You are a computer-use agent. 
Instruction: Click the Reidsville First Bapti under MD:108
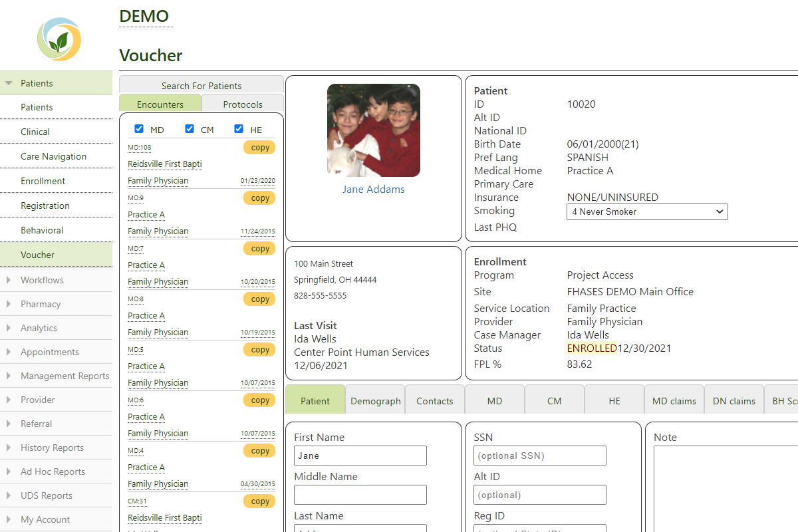pyautogui.click(x=165, y=164)
